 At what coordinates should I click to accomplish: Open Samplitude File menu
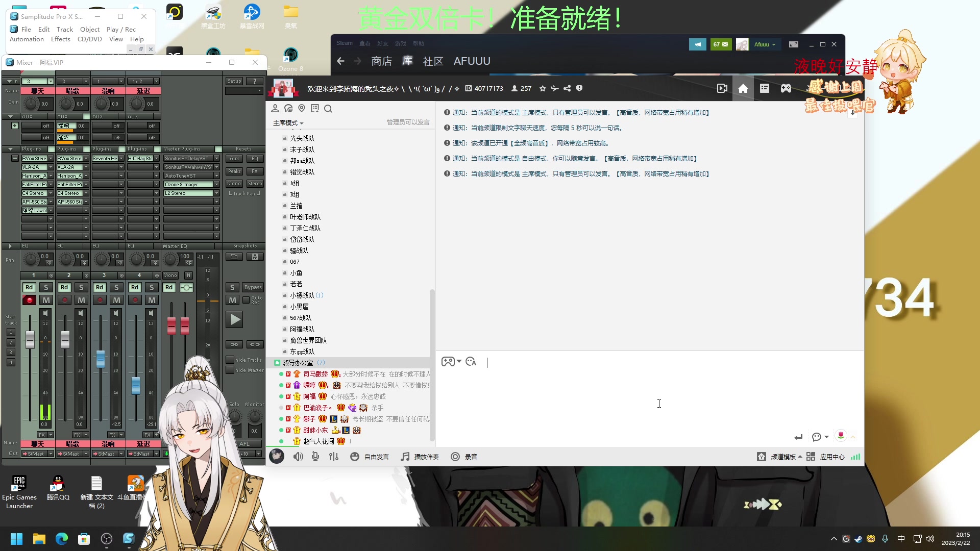(x=26, y=29)
